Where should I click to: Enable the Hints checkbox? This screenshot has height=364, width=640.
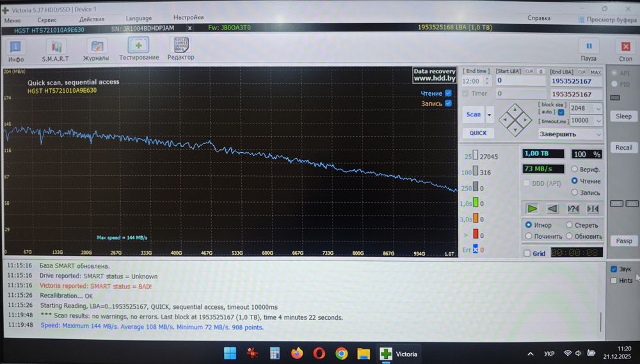point(614,280)
